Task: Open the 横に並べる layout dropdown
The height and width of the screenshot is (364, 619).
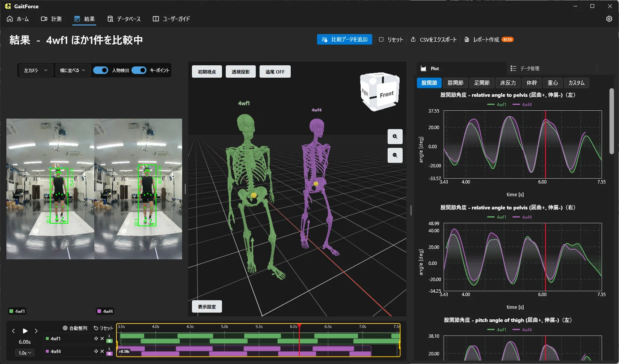Action: 73,70
